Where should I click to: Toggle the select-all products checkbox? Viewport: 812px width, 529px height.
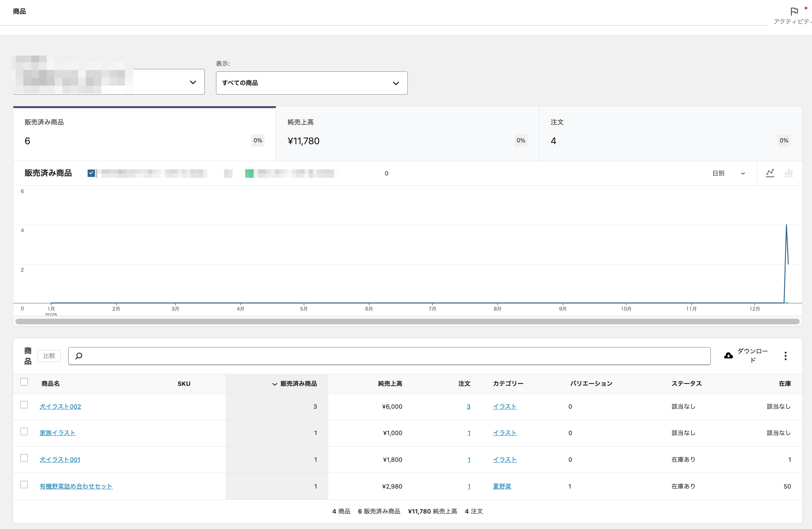24,382
